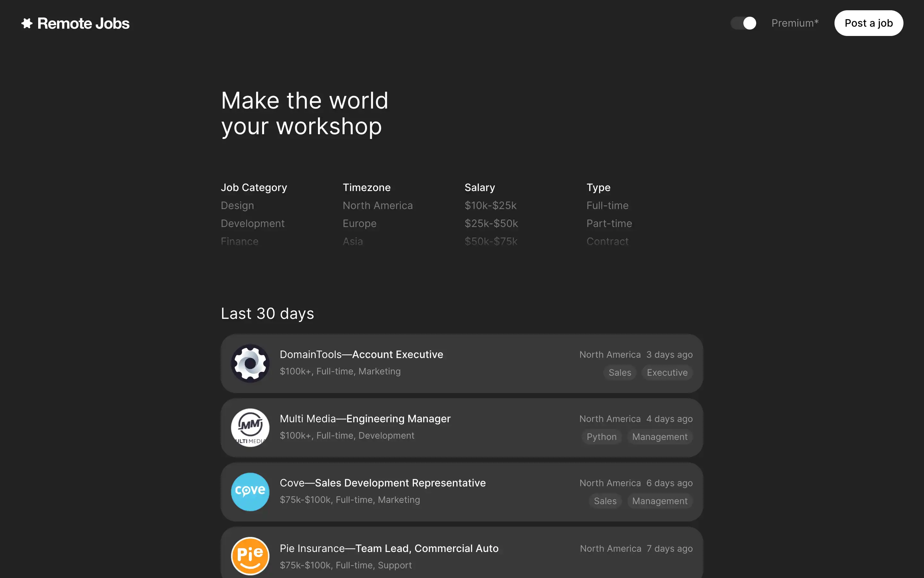Click '$100k+, Full-time, Development' details
924x578 pixels.
click(347, 436)
